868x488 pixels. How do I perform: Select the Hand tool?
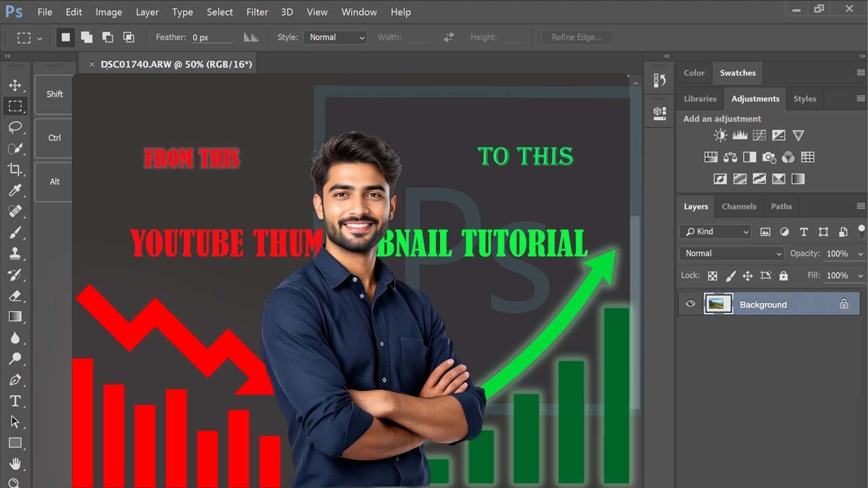pyautogui.click(x=15, y=464)
